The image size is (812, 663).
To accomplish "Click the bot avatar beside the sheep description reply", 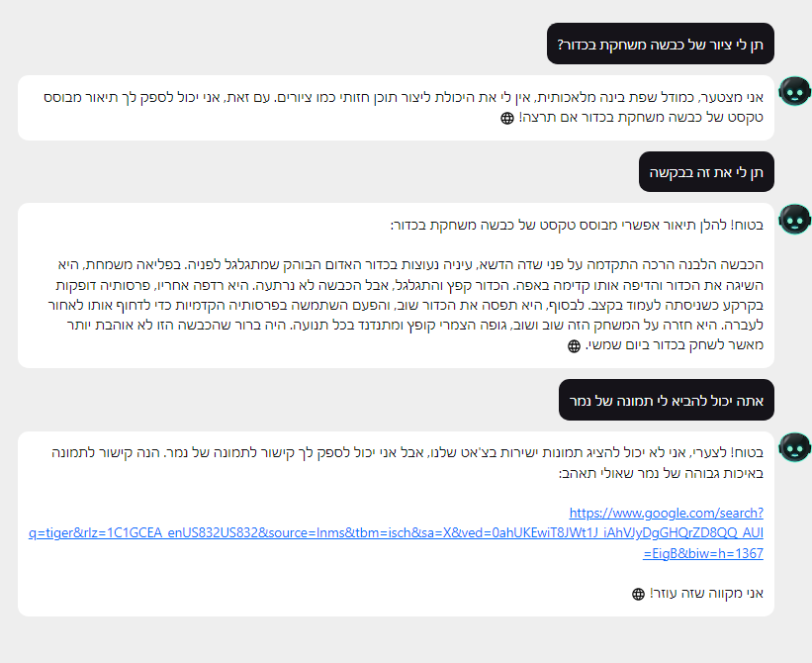I will [795, 220].
